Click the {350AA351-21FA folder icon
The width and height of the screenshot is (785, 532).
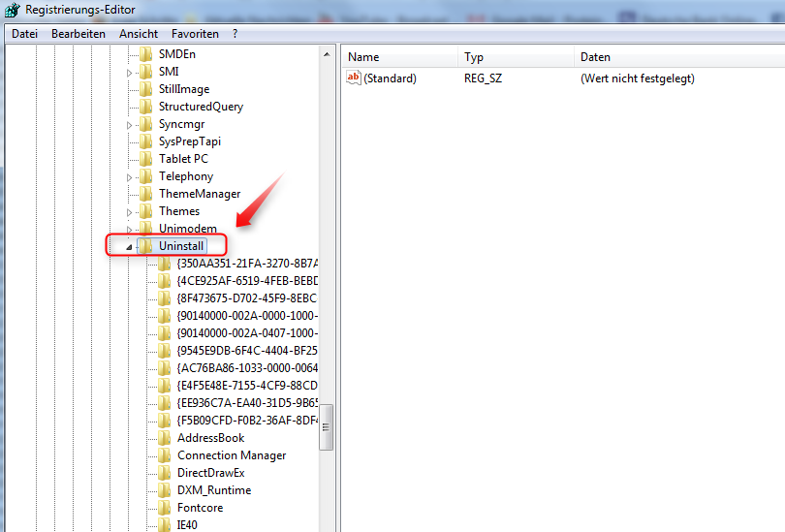pyautogui.click(x=164, y=264)
